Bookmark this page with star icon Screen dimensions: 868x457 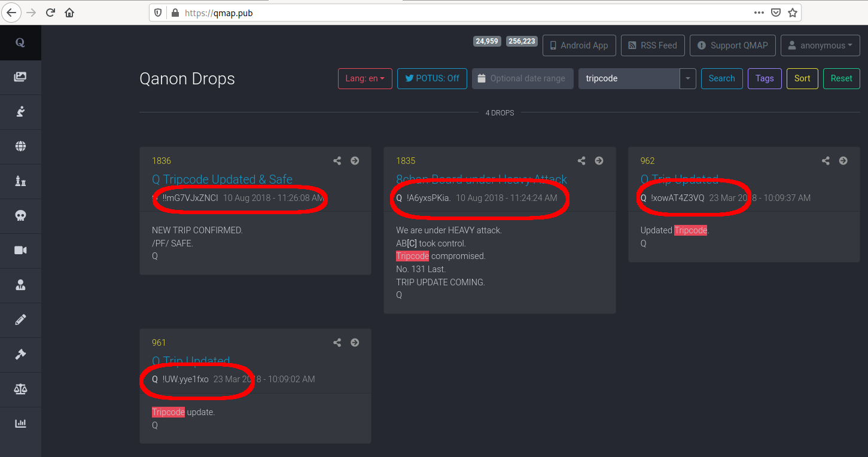pos(793,12)
